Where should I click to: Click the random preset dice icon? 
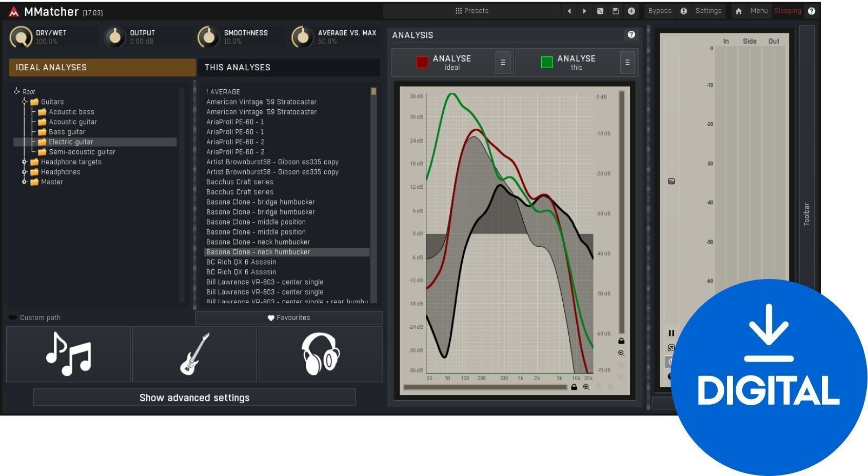600,11
